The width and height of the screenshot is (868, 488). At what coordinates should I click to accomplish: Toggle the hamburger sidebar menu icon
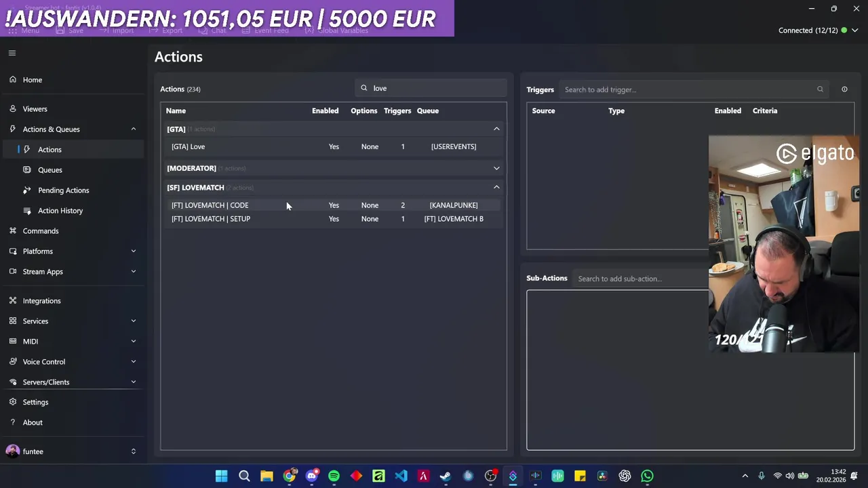tap(12, 53)
